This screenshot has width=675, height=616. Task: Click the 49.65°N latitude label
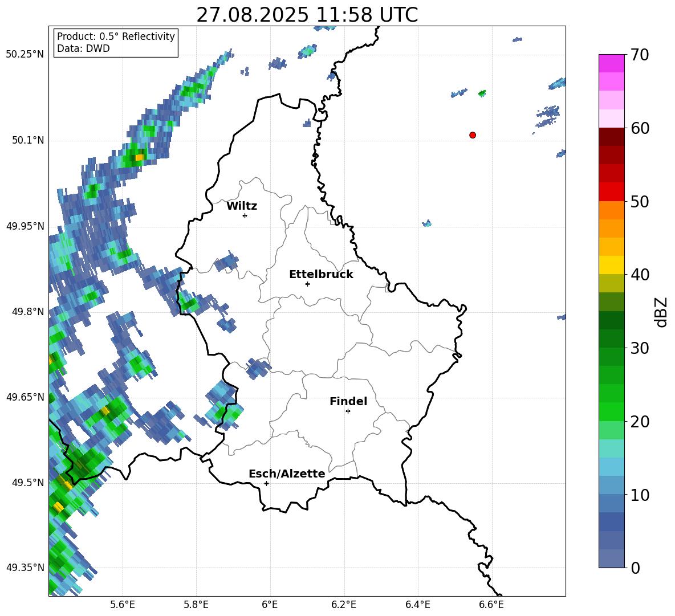pyautogui.click(x=25, y=397)
